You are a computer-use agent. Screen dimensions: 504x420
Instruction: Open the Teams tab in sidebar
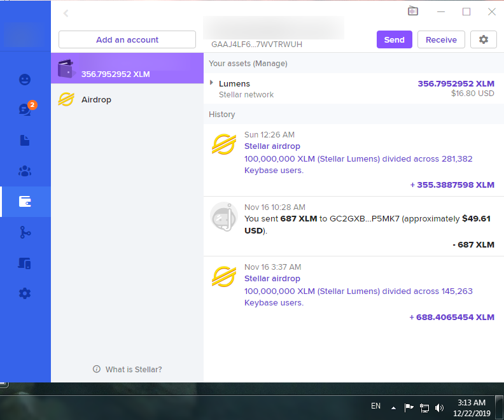(25, 171)
